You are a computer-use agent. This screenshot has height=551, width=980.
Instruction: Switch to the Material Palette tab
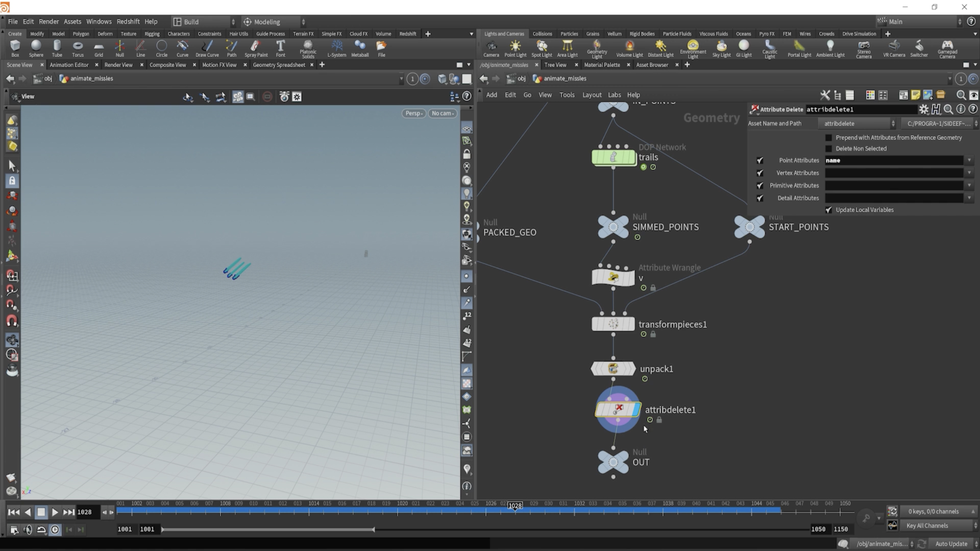point(602,65)
